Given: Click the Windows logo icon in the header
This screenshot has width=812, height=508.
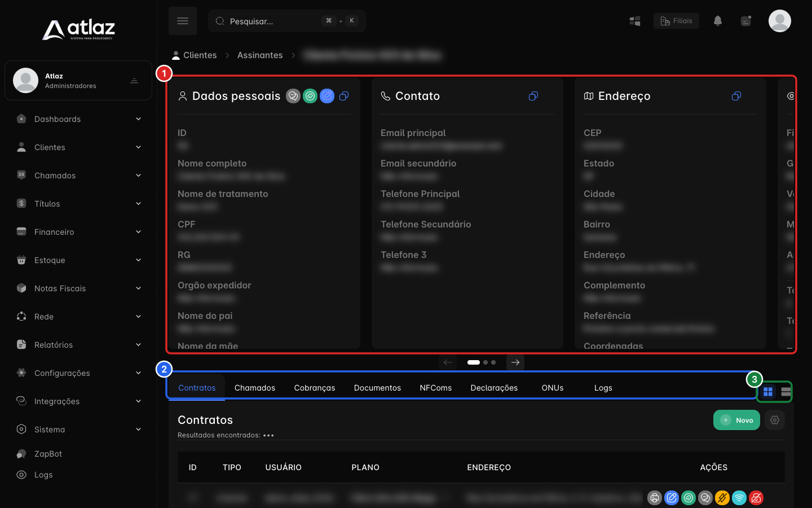Looking at the screenshot, I should pyautogui.click(x=635, y=21).
